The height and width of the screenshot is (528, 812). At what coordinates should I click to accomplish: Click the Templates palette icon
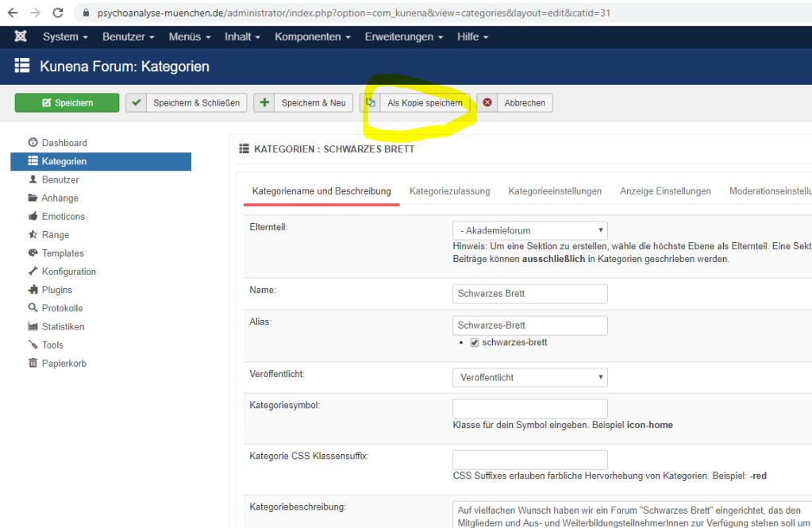33,253
